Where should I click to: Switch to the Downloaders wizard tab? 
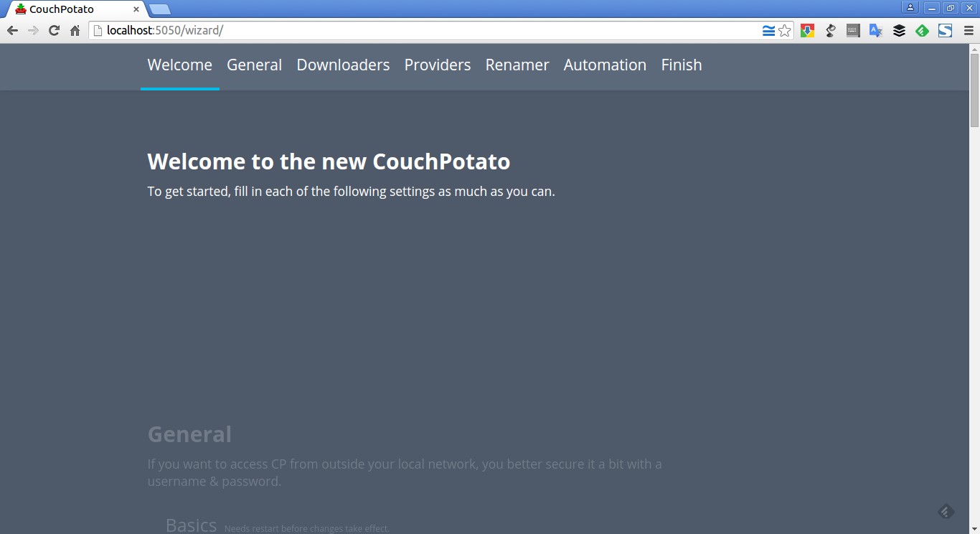pyautogui.click(x=343, y=65)
